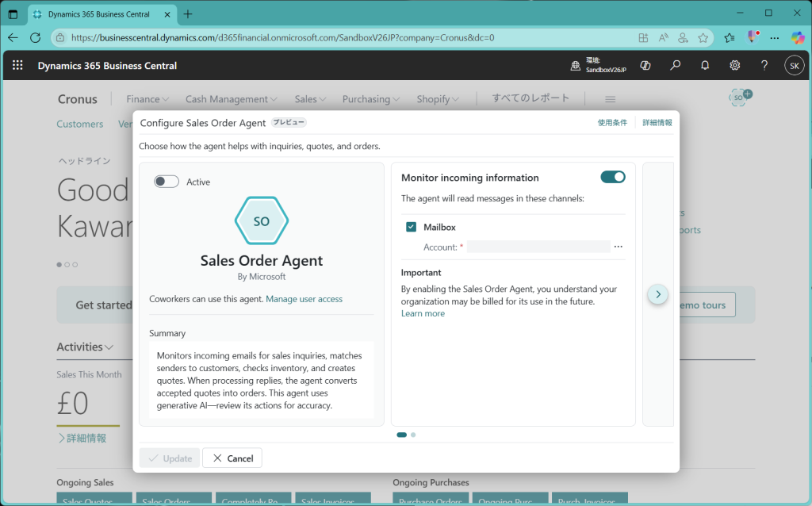812x506 pixels.
Task: Open the browser favorites list icon
Action: click(730, 37)
